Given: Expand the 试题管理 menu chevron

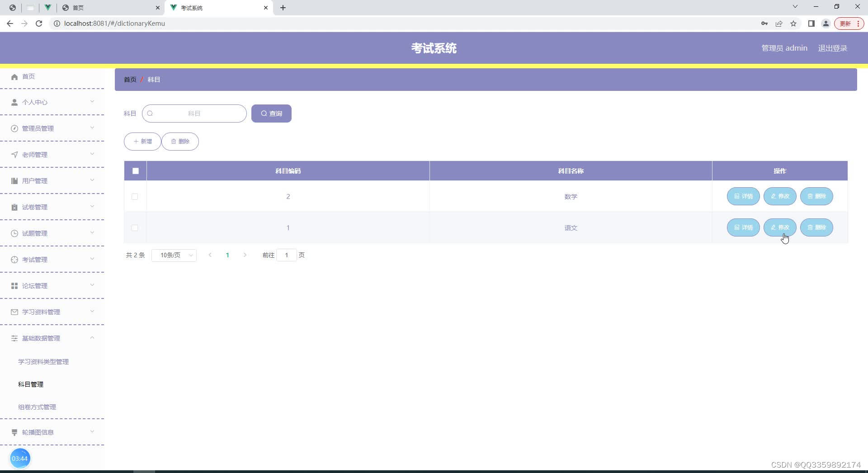Looking at the screenshot, I should [92, 233].
